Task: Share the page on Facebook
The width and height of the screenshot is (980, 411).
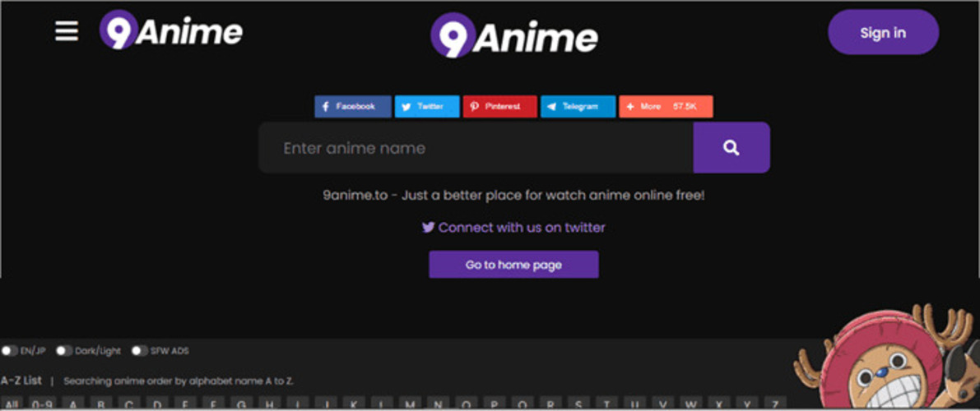Action: [x=353, y=107]
